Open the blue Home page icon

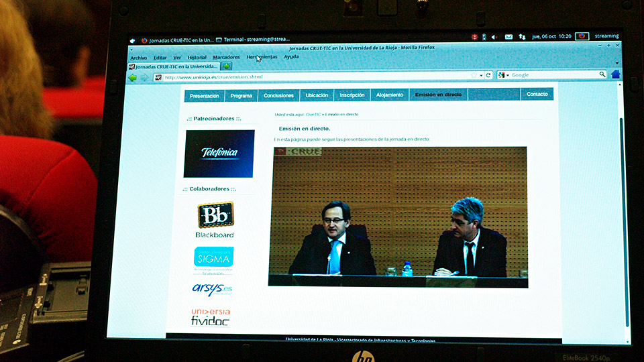tap(615, 74)
